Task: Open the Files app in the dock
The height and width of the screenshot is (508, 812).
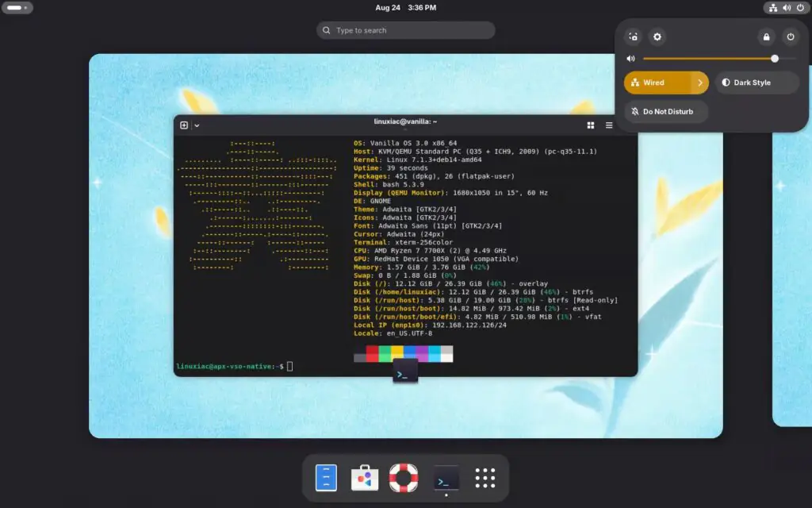Action: point(326,477)
